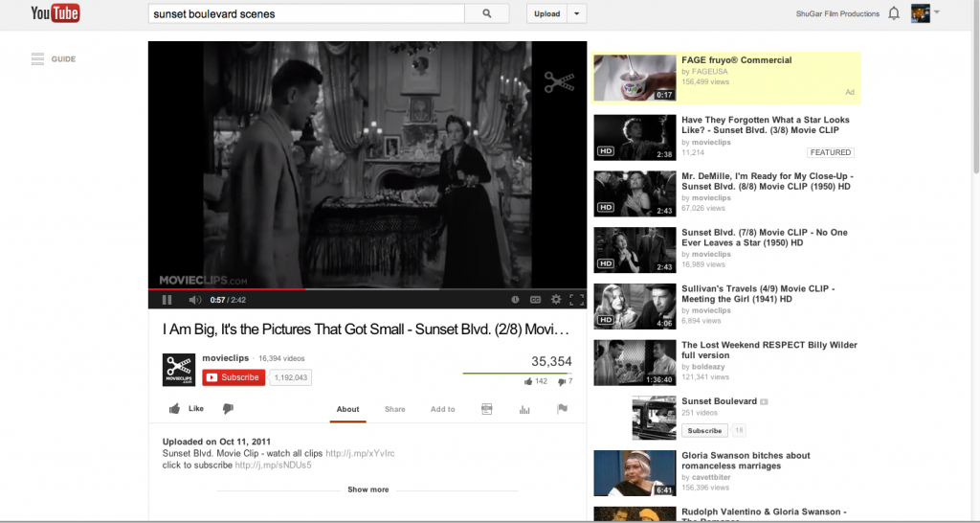The image size is (980, 523).
Task: Like this video
Action: [x=187, y=408]
